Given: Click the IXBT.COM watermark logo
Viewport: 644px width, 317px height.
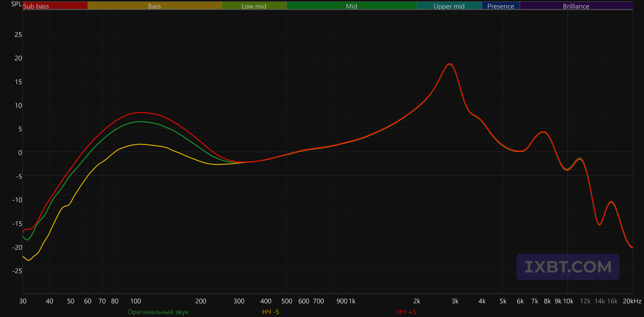Looking at the screenshot, I should tap(568, 267).
